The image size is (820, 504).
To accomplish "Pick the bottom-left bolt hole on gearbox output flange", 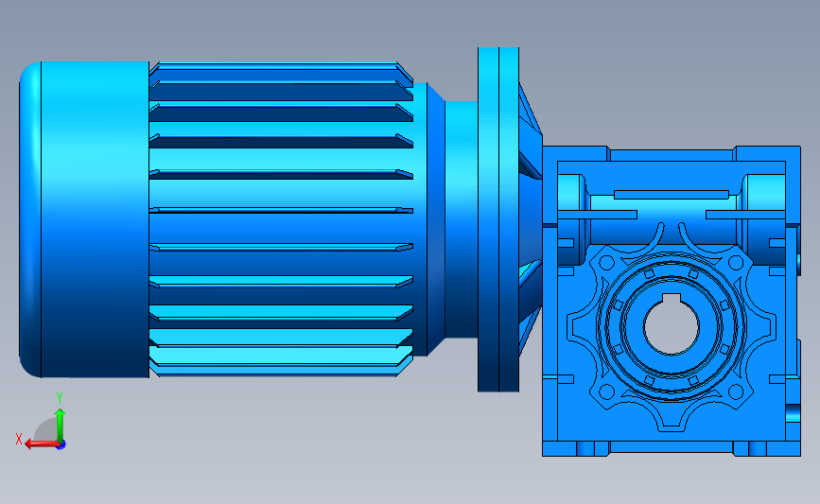I will [606, 391].
